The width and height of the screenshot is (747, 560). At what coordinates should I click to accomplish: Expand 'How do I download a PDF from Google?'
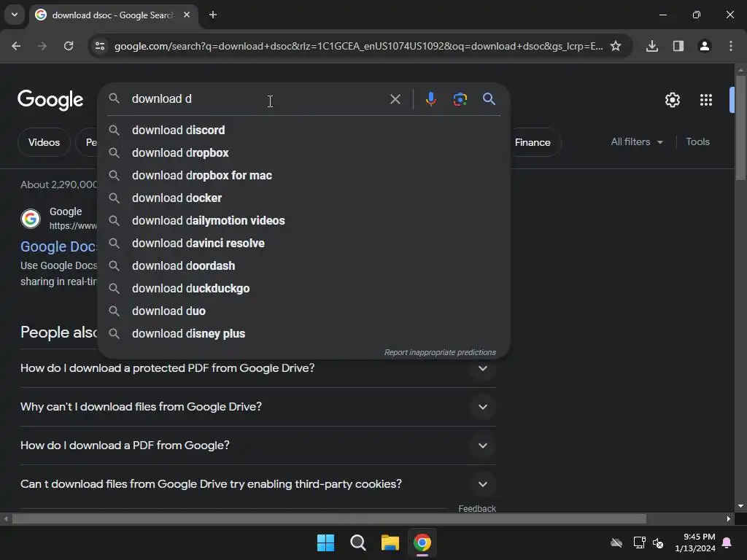(258, 446)
